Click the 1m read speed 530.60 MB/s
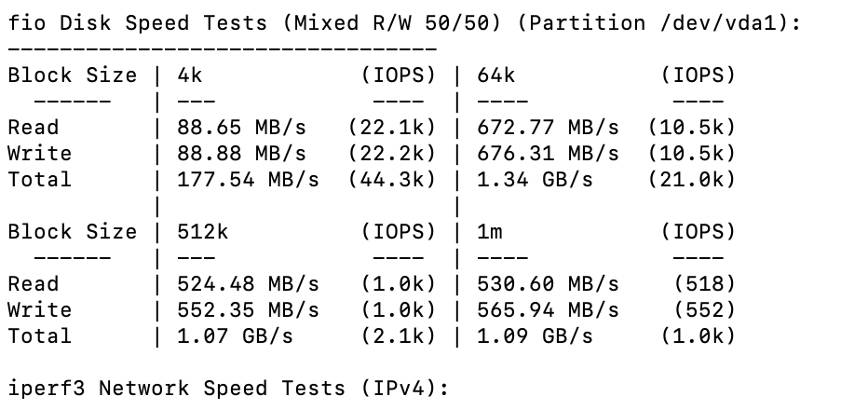Image resolution: width=868 pixels, height=410 pixels. (x=548, y=284)
